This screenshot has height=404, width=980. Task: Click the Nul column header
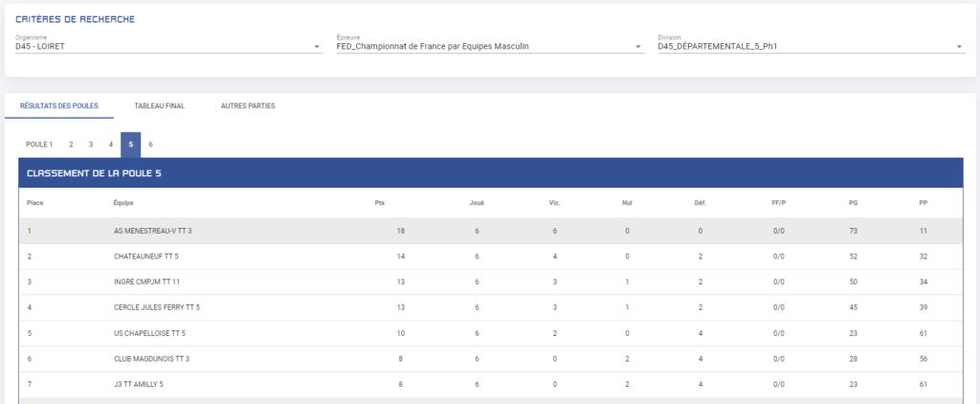click(628, 203)
